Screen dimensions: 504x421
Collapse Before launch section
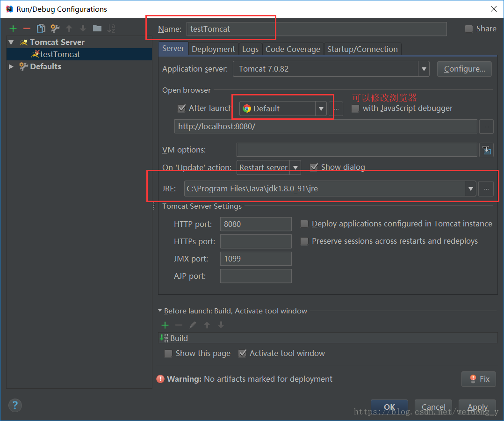point(160,311)
